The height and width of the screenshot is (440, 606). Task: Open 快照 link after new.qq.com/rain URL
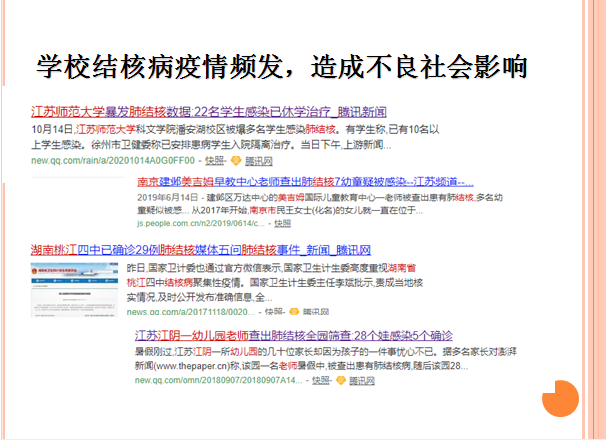click(x=214, y=160)
